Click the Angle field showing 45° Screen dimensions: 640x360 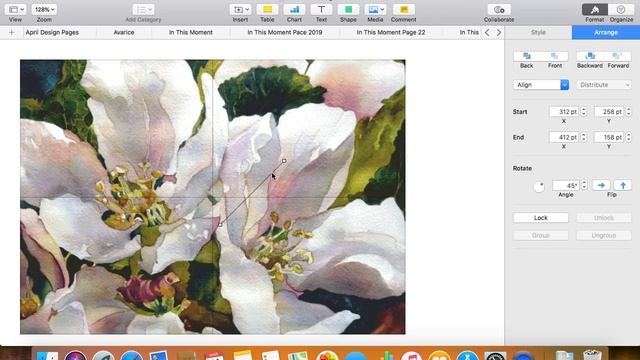566,185
